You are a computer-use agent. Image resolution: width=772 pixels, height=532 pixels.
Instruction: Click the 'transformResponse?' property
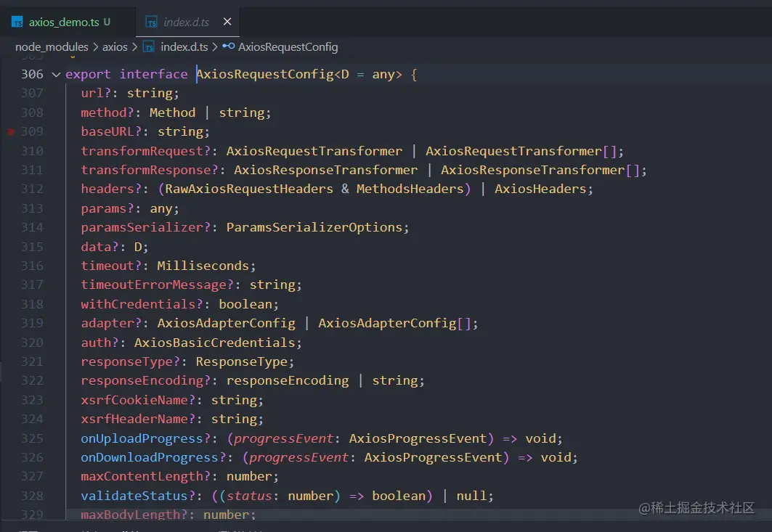[150, 170]
